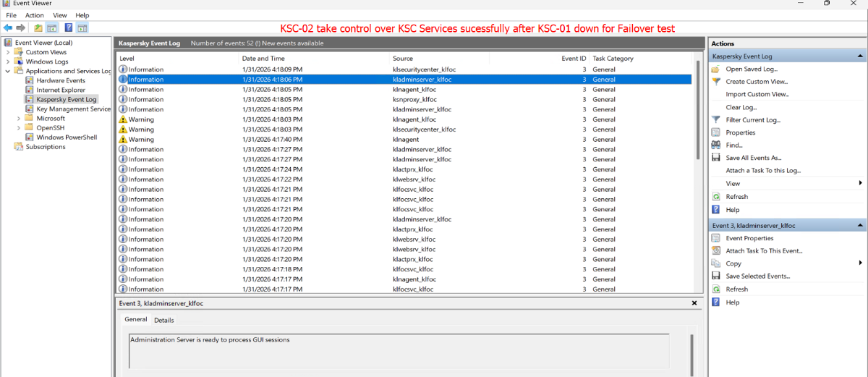Sort by Task Category column header
Image resolution: width=868 pixels, height=377 pixels.
[640, 59]
